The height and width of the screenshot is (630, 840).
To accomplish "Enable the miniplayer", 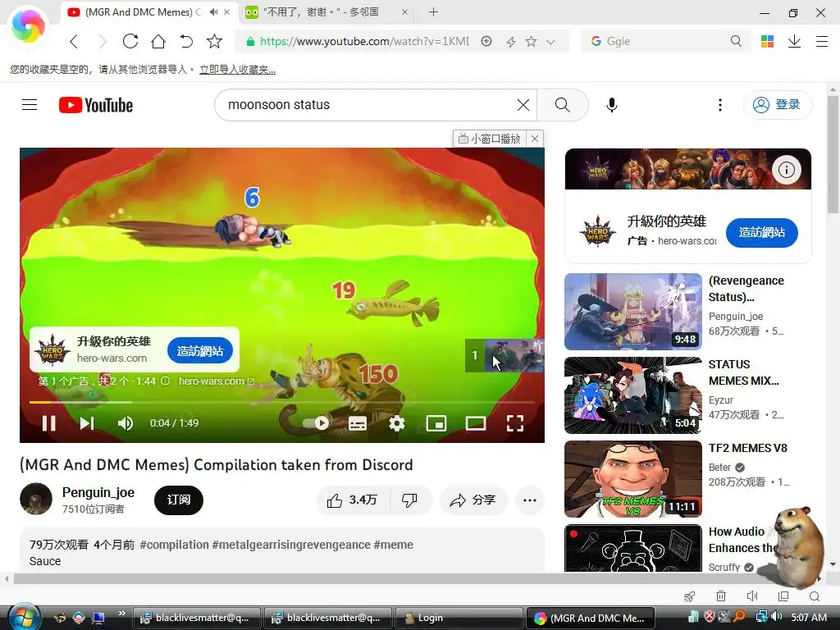I will tap(436, 423).
